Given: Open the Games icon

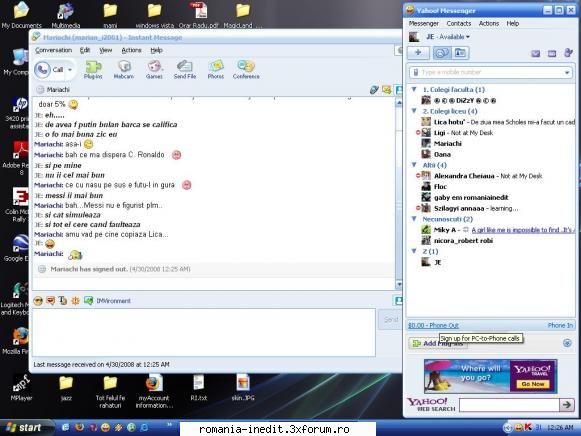Looking at the screenshot, I should coord(154,69).
